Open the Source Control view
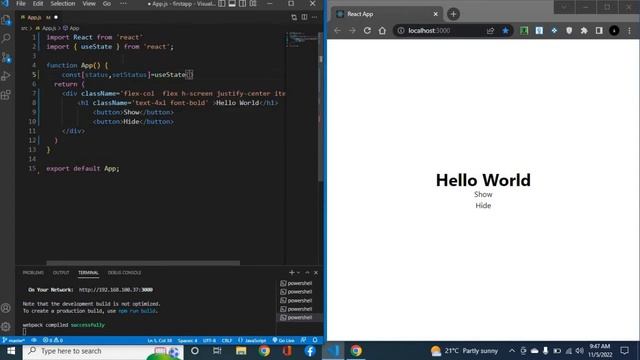Screen dimensions: 640x360 click(x=6, y=57)
